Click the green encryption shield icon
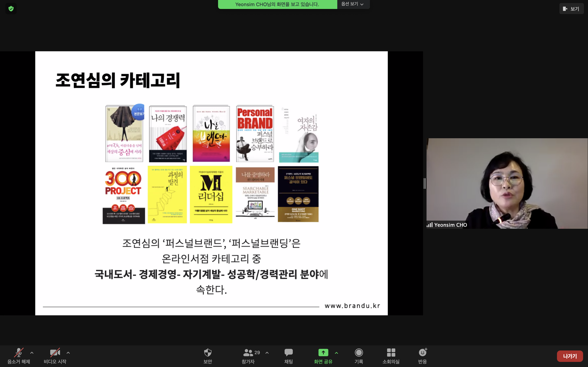Viewport: 588px width, 367px height. [x=11, y=9]
